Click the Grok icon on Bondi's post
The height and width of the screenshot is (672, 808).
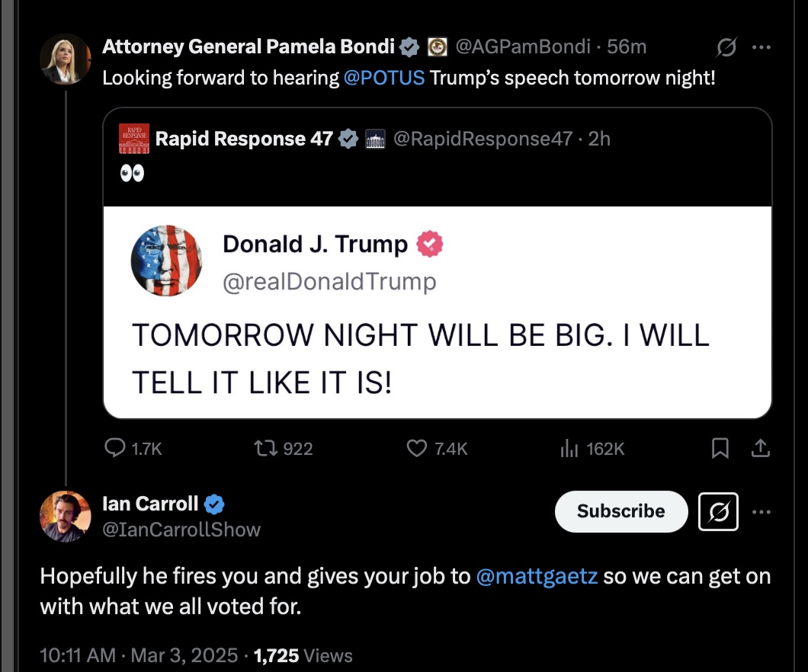tap(726, 47)
